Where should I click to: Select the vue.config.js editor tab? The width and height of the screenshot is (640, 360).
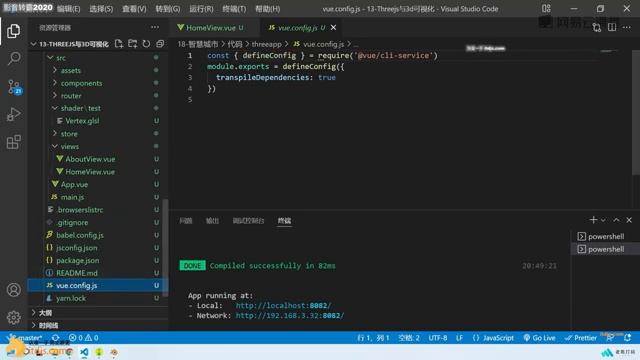pos(297,28)
